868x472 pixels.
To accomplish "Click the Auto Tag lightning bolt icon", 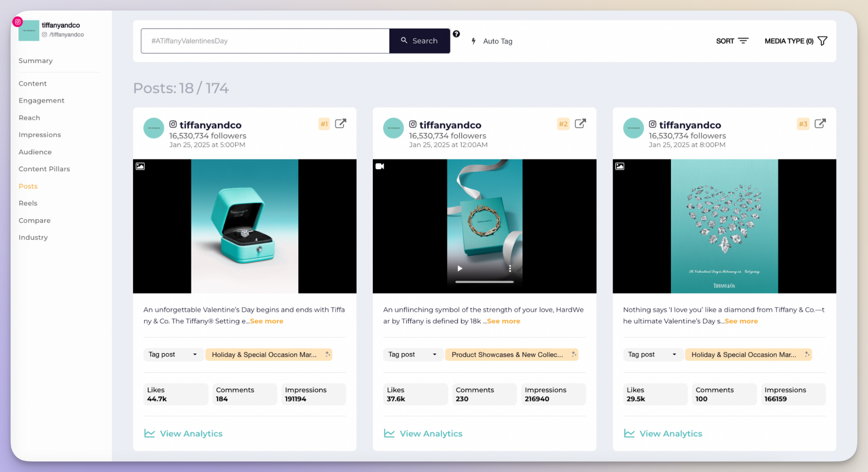I will point(475,41).
